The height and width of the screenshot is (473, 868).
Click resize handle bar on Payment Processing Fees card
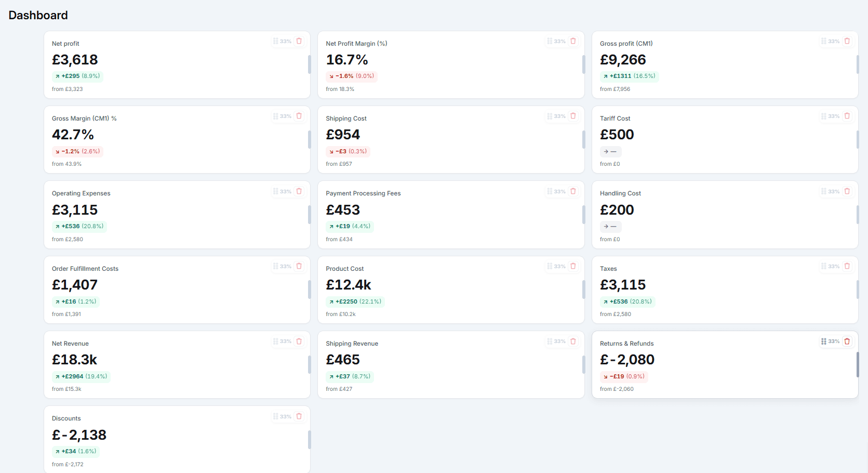pos(583,215)
